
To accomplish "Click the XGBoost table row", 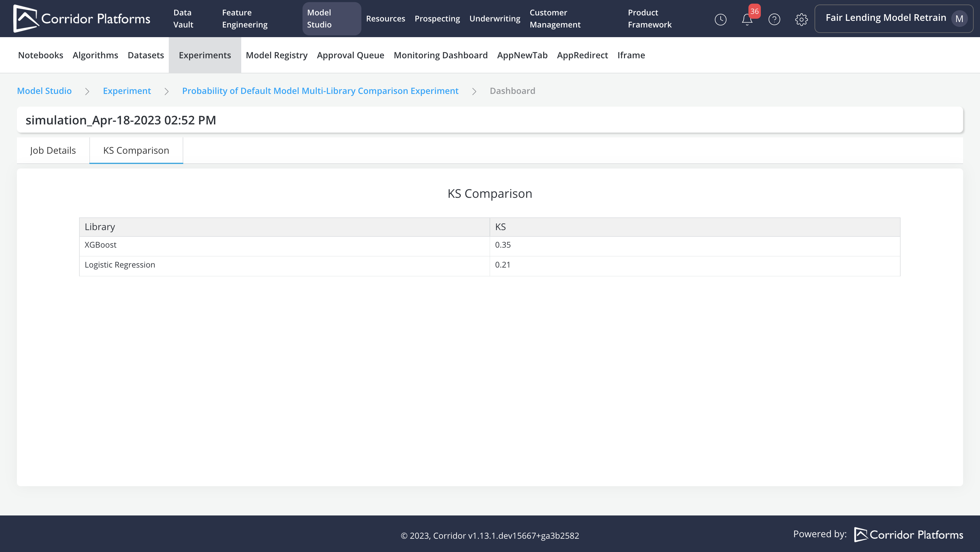I will pos(101,245).
